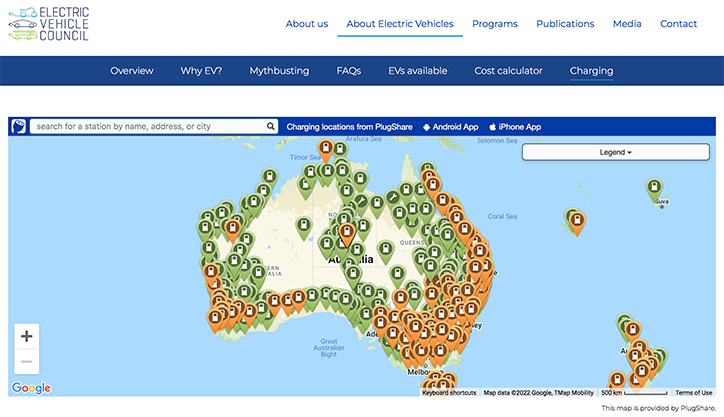The width and height of the screenshot is (724, 417).
Task: Switch to the Overview tab
Action: [132, 71]
